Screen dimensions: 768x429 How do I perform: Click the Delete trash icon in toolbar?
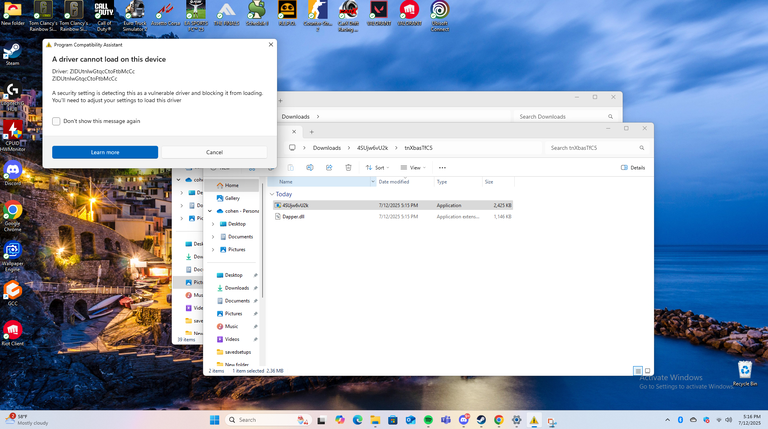tap(348, 167)
